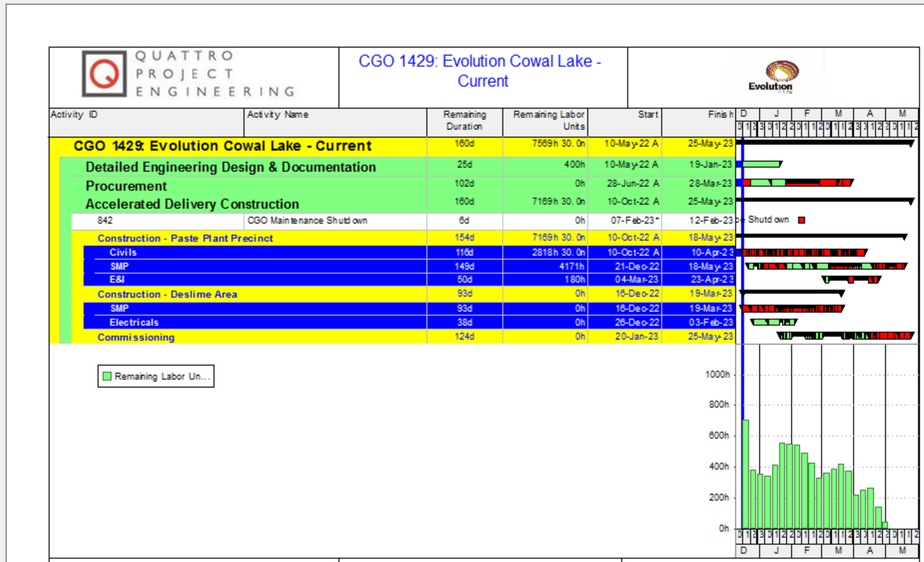Click the '50d' duration for E&I
This screenshot has height=562, width=924.
coord(464,279)
